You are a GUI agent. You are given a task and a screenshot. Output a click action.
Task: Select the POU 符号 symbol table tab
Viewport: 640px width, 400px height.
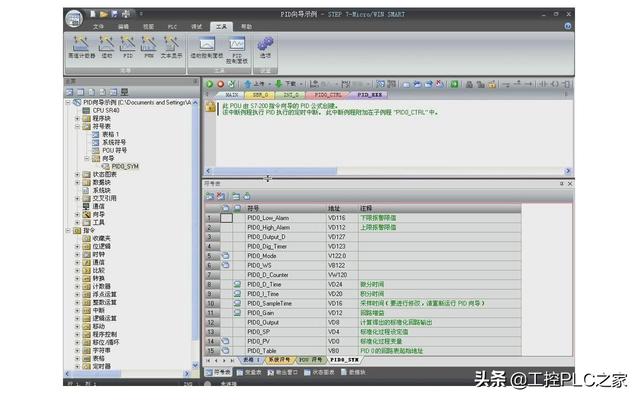click(310, 360)
